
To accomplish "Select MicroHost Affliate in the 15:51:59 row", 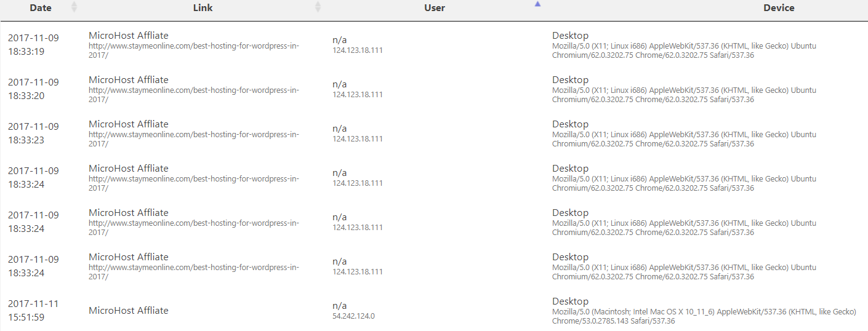I will coord(128,311).
